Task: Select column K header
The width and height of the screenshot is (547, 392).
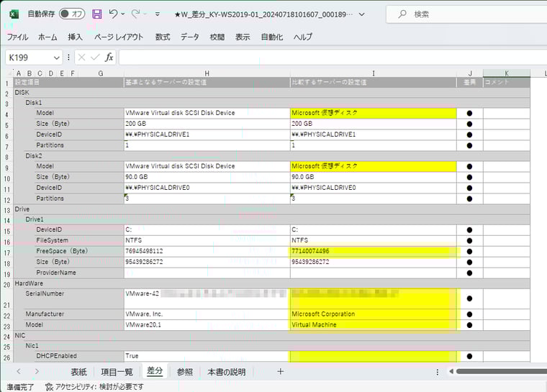Action: tap(507, 73)
